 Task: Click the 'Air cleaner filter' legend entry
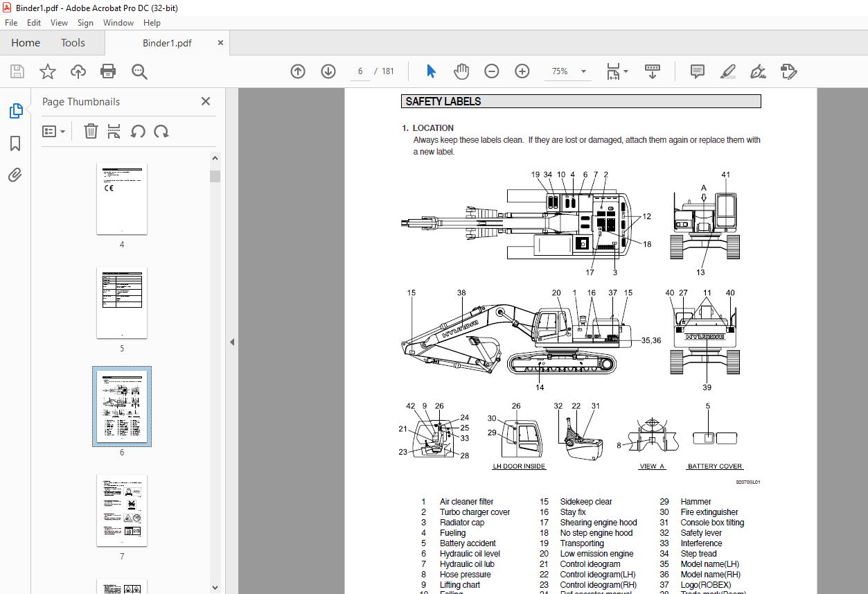click(x=466, y=502)
